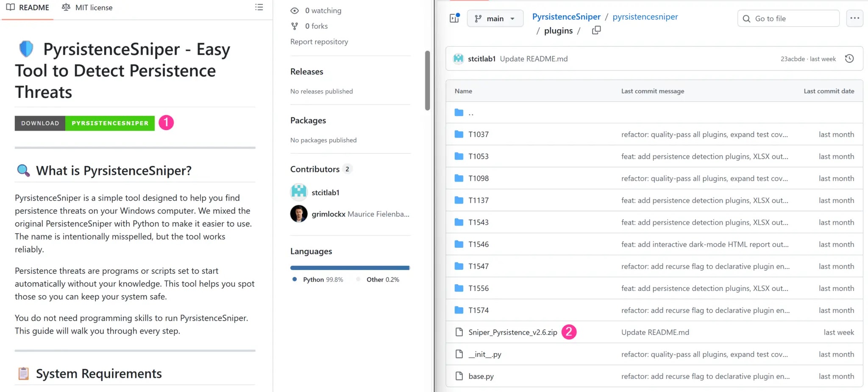Click the stcitlab1 commit author avatar
This screenshot has height=392, width=868.
click(458, 59)
